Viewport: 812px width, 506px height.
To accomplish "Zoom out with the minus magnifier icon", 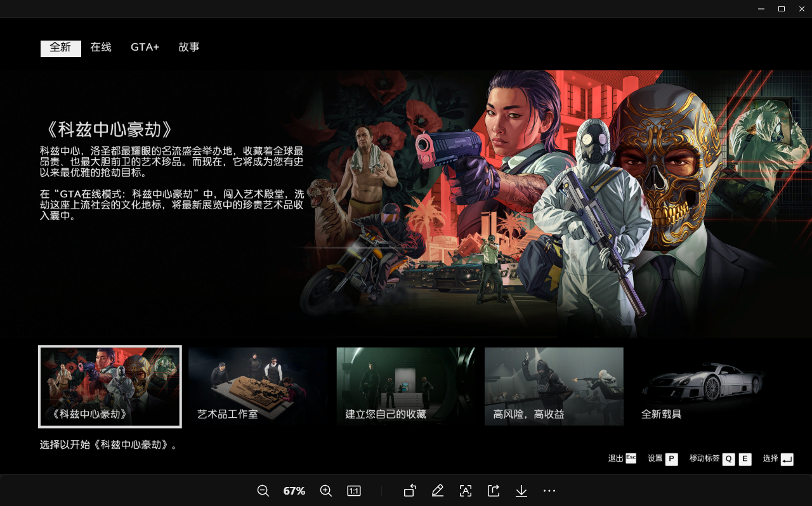I will (x=263, y=491).
